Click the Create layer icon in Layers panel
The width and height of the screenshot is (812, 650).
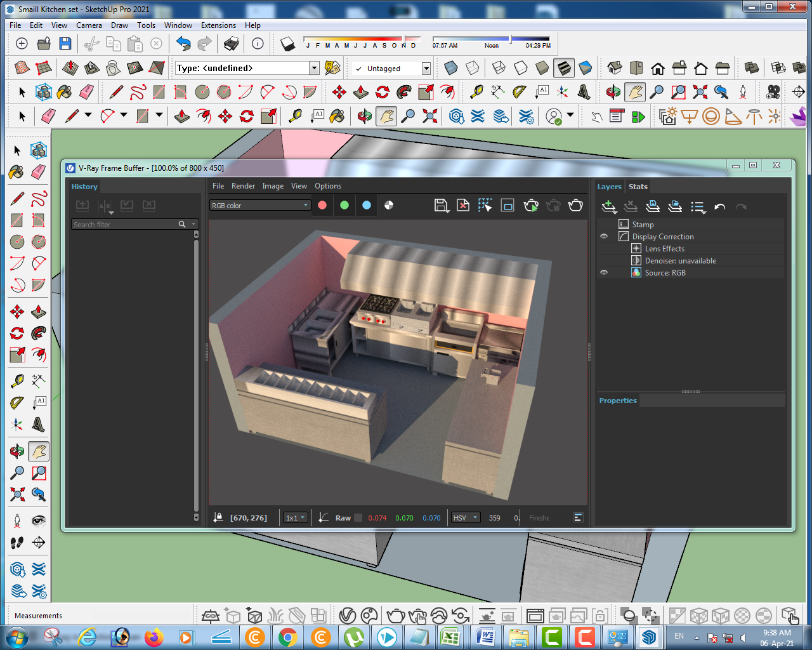608,206
